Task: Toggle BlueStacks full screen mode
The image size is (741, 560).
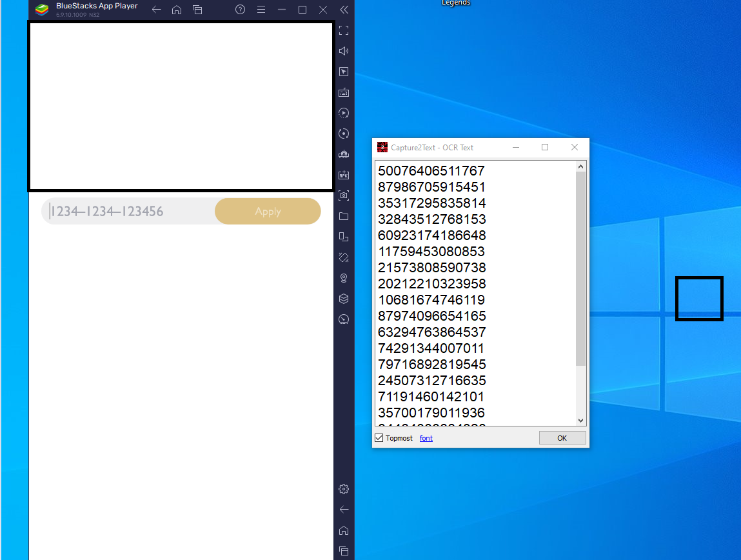Action: (x=344, y=30)
